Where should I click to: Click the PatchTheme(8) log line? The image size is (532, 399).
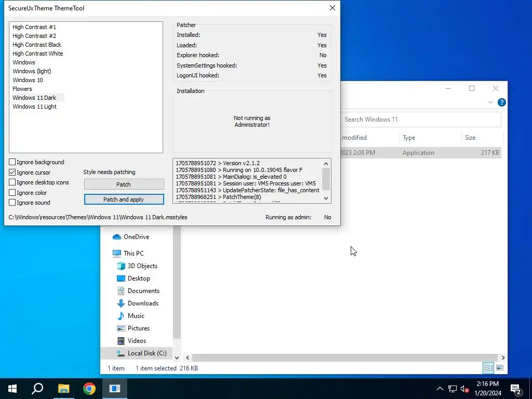(x=218, y=197)
